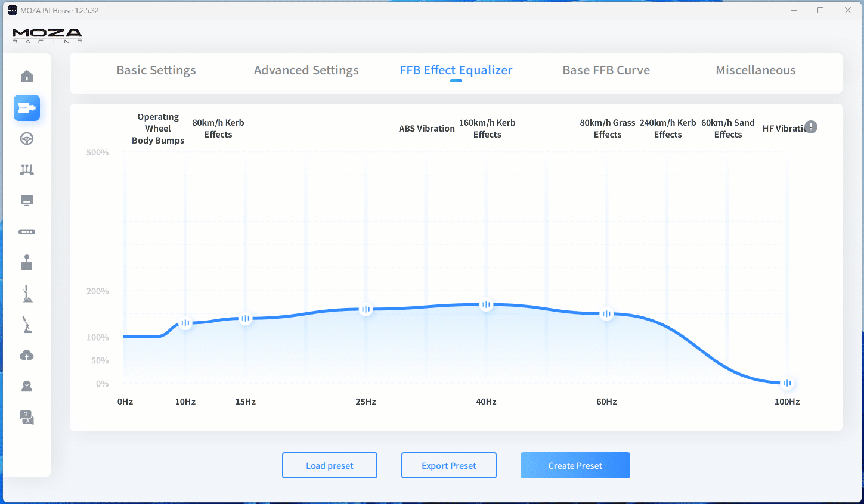This screenshot has height=504, width=864.
Task: Click the 40Hz equalizer slider handle
Action: [487, 304]
